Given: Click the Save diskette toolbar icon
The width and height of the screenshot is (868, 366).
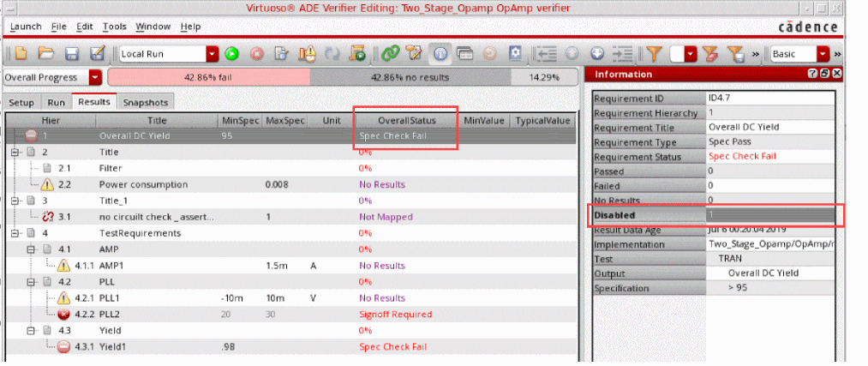Looking at the screenshot, I should (x=71, y=54).
